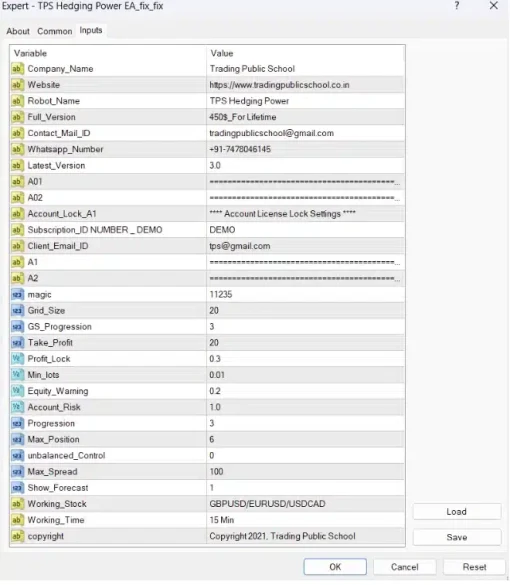Click the OK button
510x585 pixels.
(x=335, y=567)
